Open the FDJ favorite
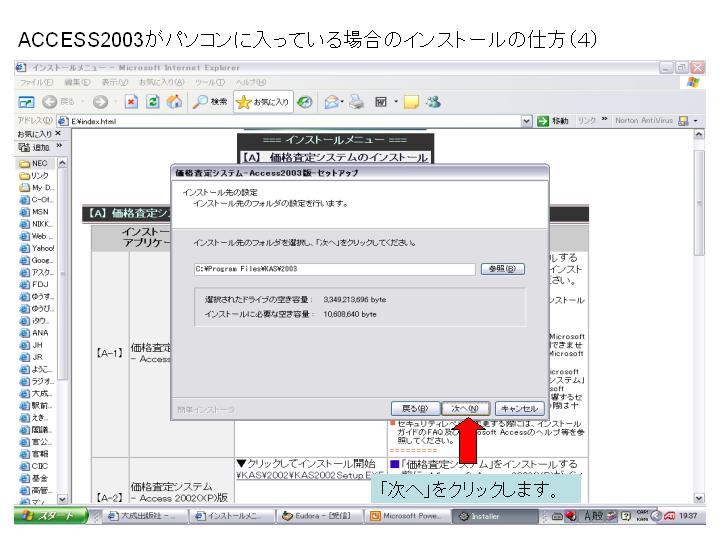Viewport: 720px width, 540px height. click(34, 284)
